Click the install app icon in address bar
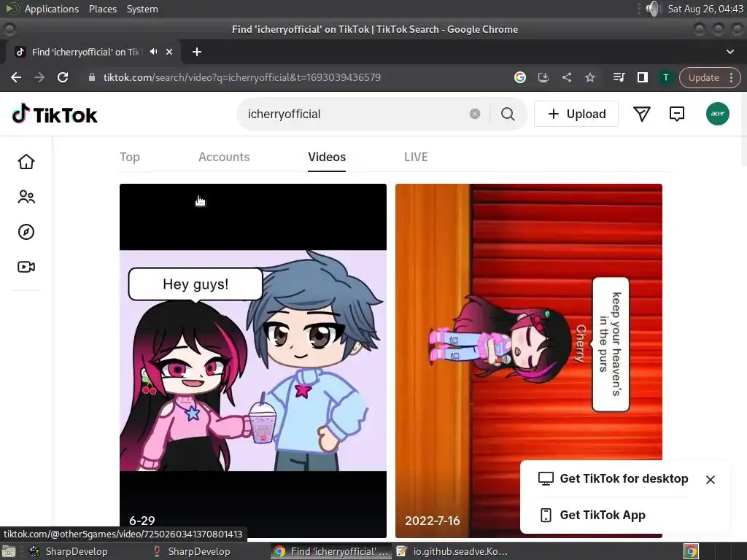The image size is (747, 560). [543, 77]
